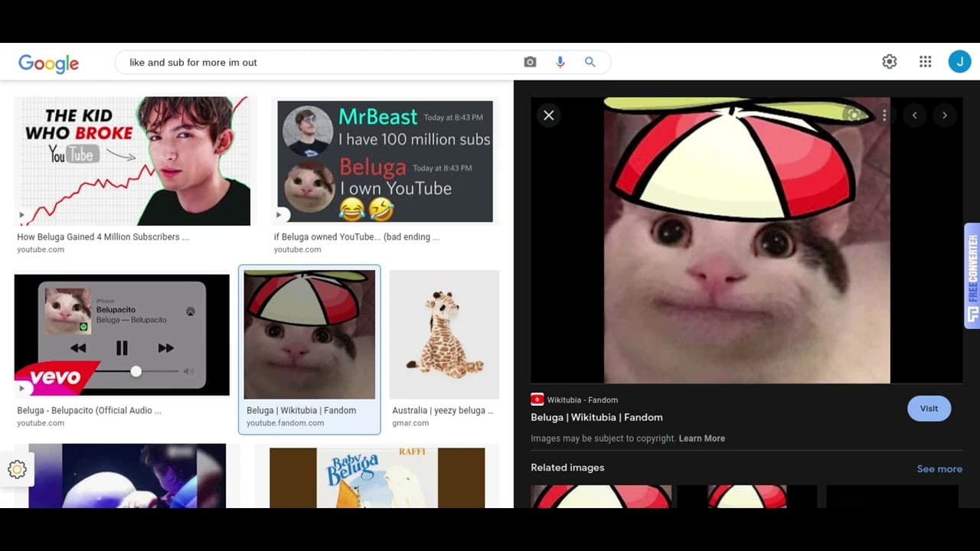
Task: Open the Learn More copyright link
Action: pyautogui.click(x=701, y=439)
